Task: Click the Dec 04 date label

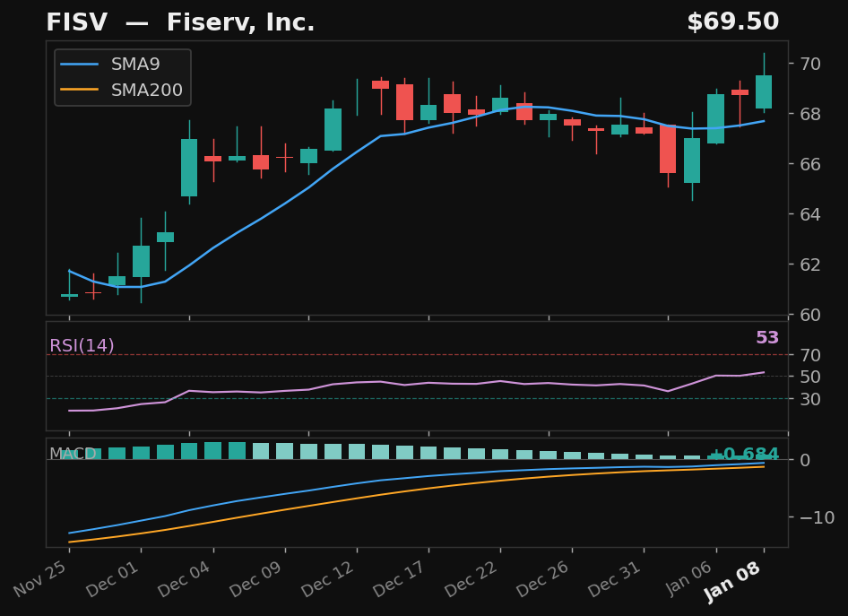Action: click(186, 578)
